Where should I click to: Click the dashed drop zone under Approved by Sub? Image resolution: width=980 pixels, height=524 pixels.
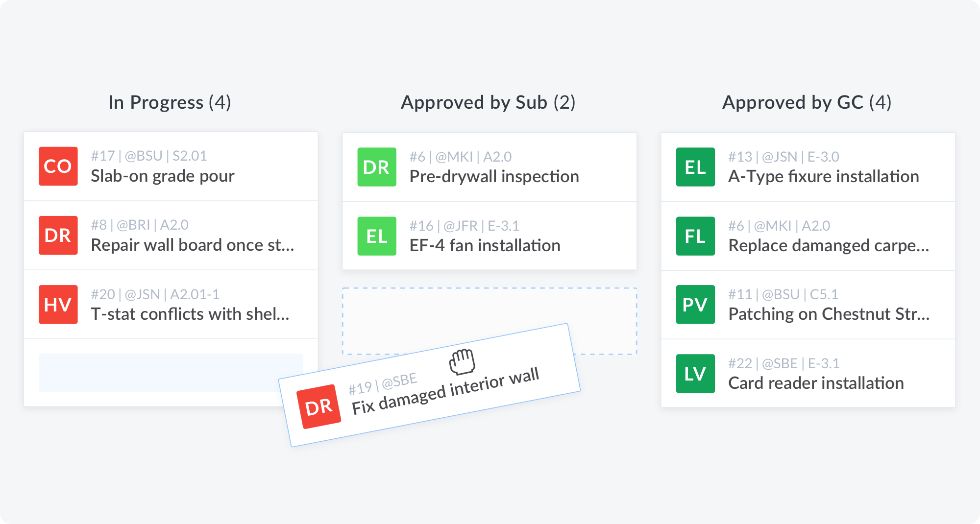point(490,309)
